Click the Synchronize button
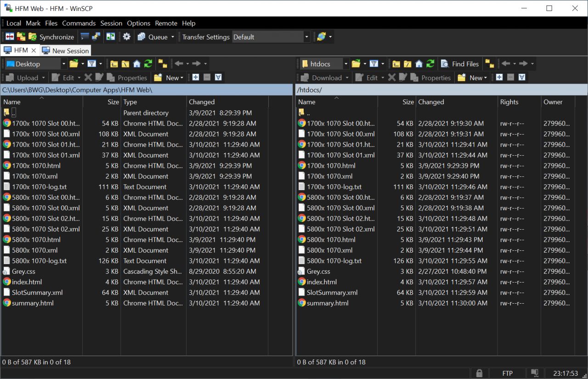The width and height of the screenshot is (588, 379). [x=51, y=37]
